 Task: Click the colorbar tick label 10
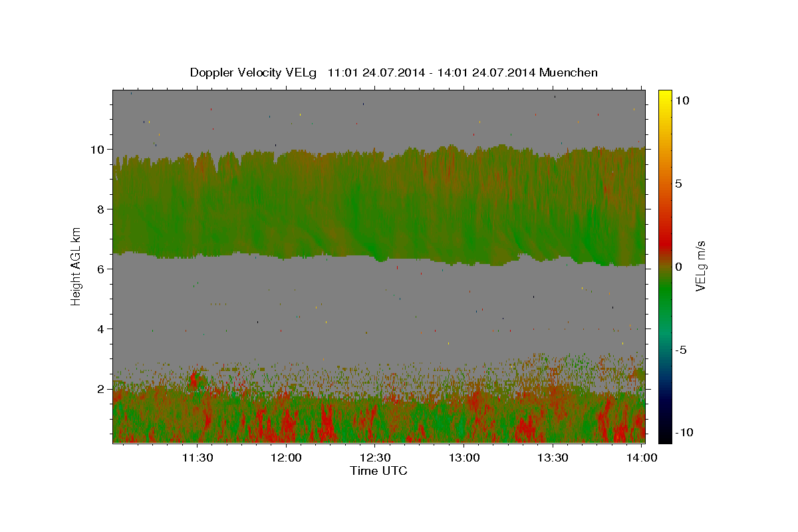tap(682, 100)
